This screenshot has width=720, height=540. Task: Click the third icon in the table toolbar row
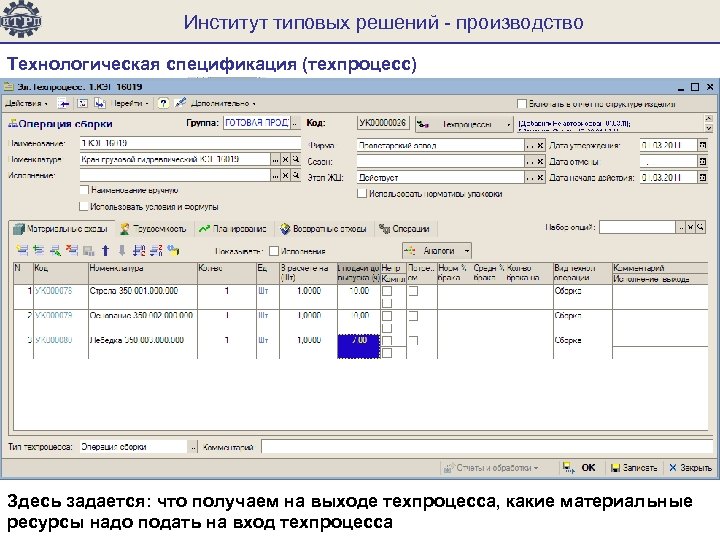point(56,250)
